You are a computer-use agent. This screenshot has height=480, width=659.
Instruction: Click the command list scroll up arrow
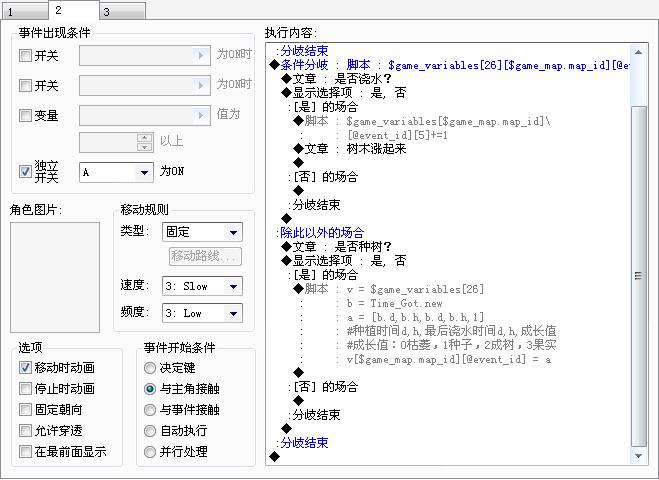[638, 53]
